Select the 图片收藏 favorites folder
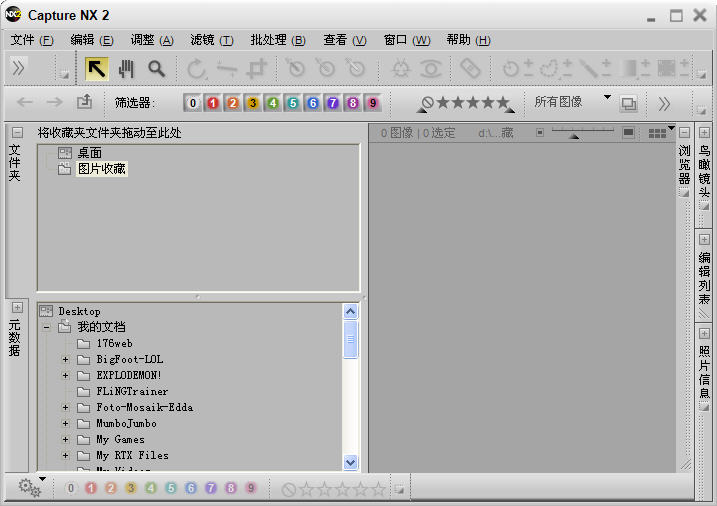The image size is (717, 506). tap(101, 169)
